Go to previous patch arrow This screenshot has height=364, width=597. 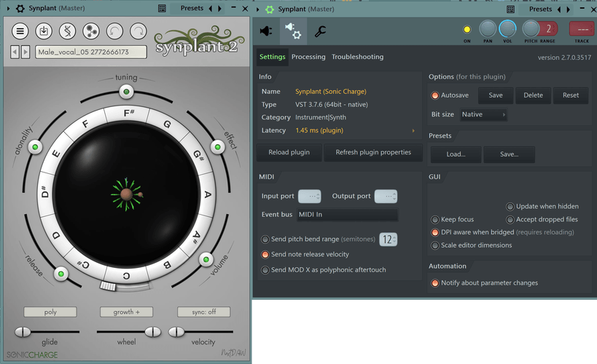(x=15, y=52)
